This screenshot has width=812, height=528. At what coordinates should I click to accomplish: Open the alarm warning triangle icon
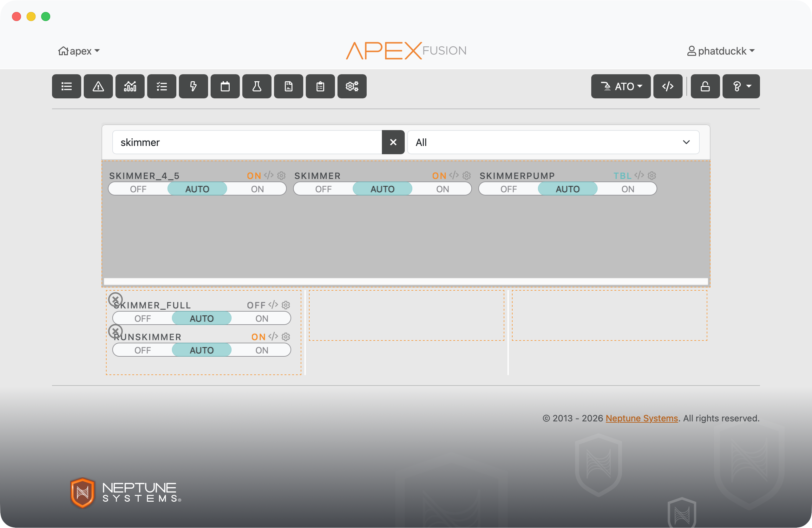coord(98,86)
